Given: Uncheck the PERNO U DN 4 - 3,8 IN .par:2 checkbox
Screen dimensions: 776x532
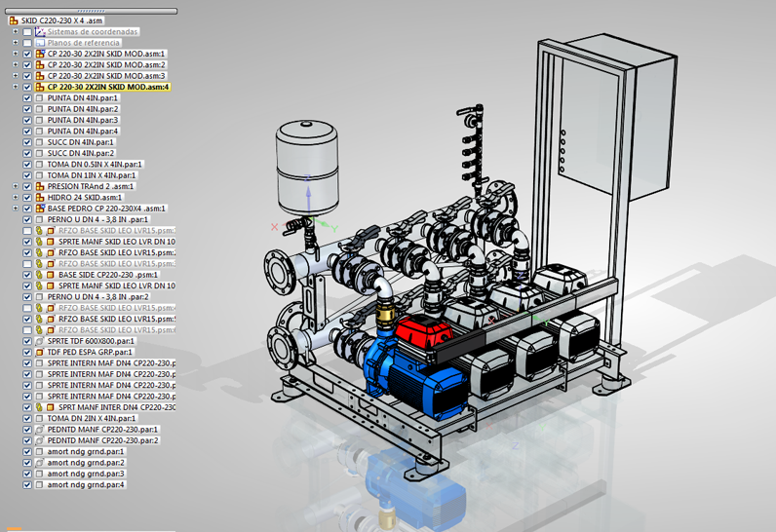Looking at the screenshot, I should pyautogui.click(x=27, y=297).
